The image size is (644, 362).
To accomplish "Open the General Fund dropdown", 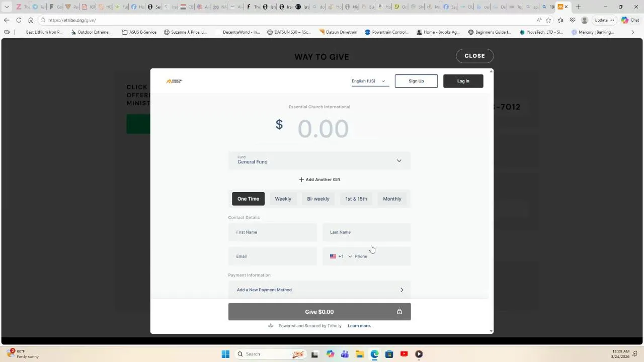I will click(x=319, y=161).
